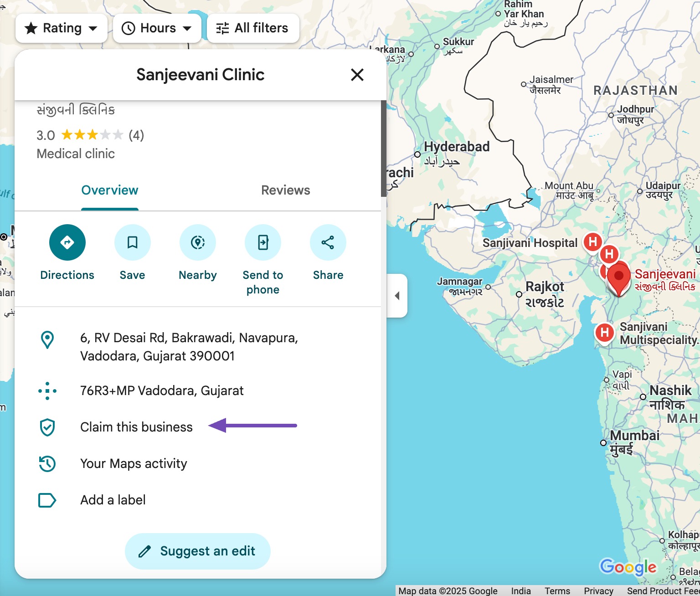Screen dimensions: 700x596
Task: Open All filters panel
Action: click(253, 28)
